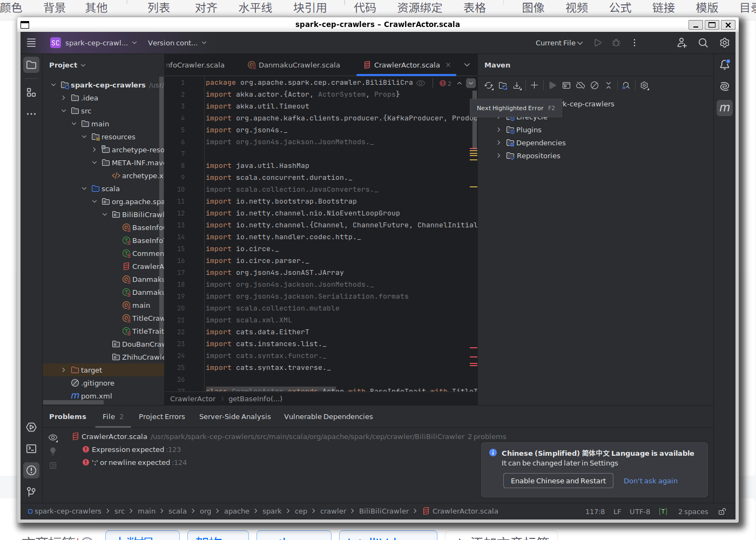The image size is (756, 540).
Task: Collapse the src folder
Action: pyautogui.click(x=63, y=111)
